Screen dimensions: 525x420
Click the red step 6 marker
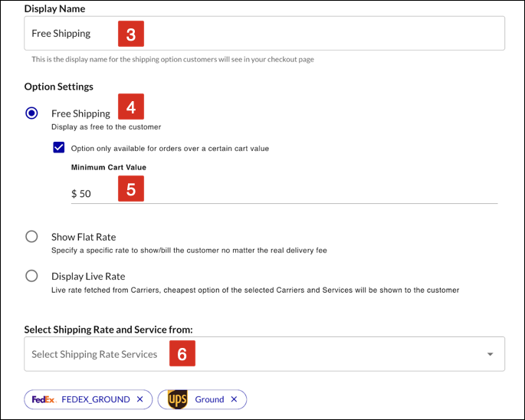pyautogui.click(x=182, y=353)
